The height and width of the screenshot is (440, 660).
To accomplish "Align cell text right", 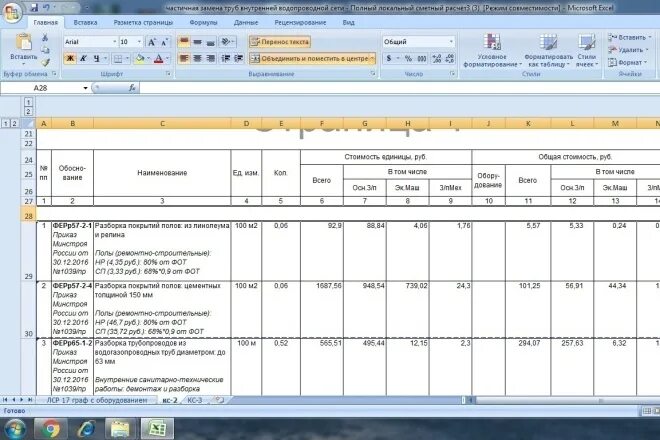I will (211, 59).
